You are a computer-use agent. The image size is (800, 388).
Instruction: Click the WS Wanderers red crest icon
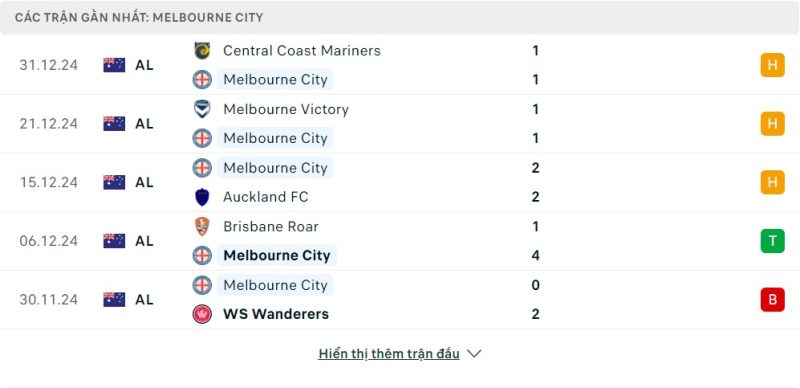pos(202,314)
